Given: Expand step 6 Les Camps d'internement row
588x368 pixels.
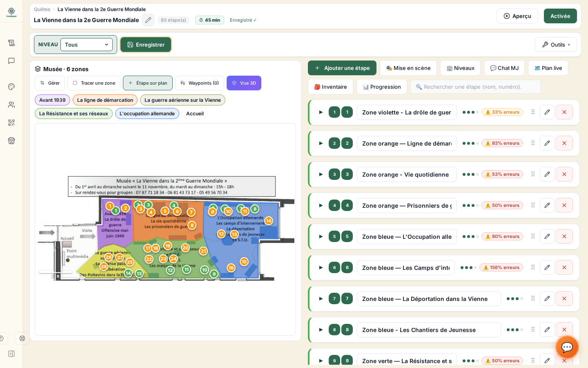Looking at the screenshot, I should tap(321, 267).
